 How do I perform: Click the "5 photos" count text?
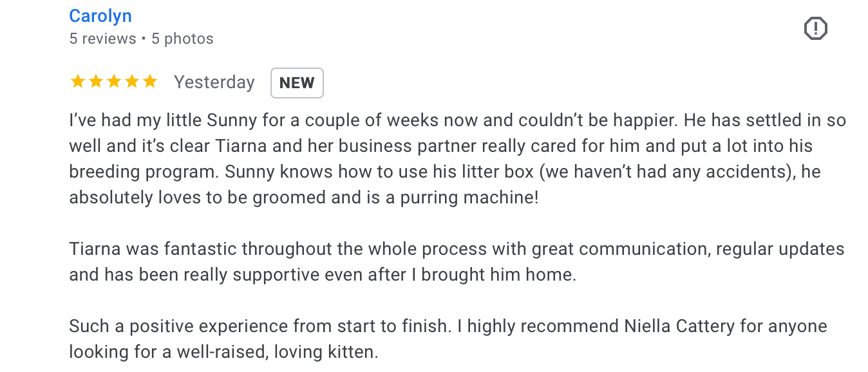tap(182, 39)
